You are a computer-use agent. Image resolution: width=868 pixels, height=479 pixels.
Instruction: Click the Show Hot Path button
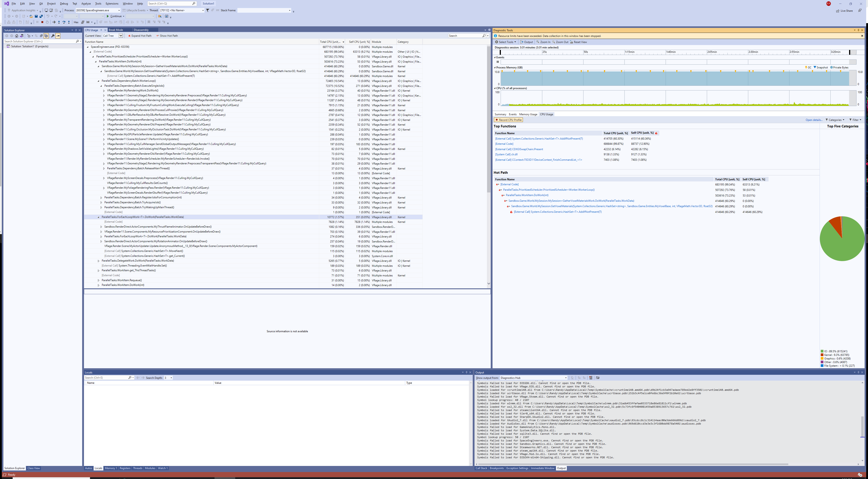[x=167, y=36]
